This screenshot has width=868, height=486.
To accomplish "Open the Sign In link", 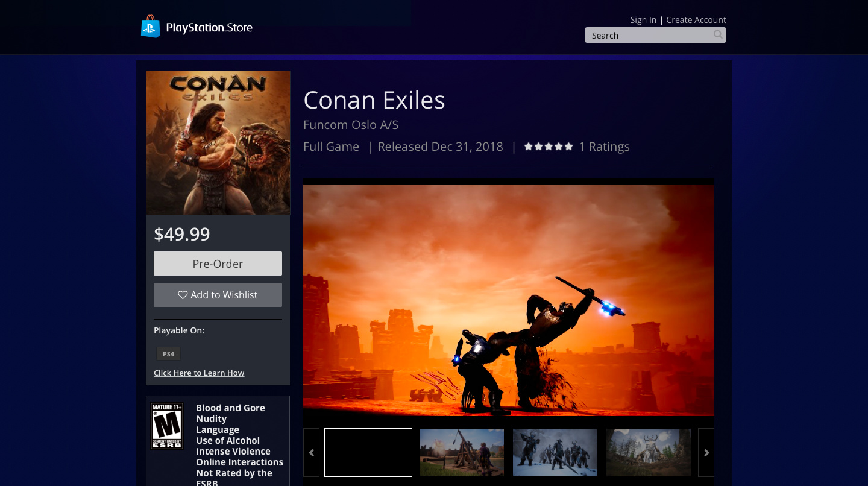I will tap(643, 20).
